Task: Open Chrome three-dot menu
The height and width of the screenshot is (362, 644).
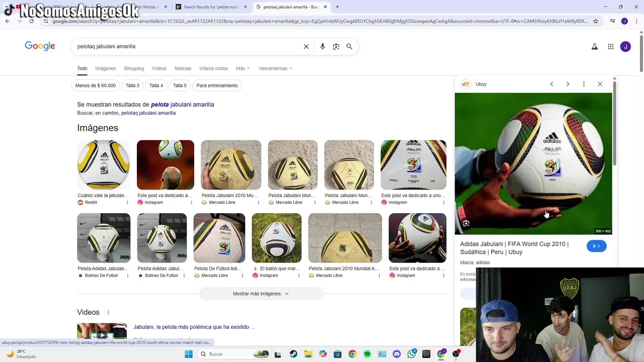Action: [636, 21]
